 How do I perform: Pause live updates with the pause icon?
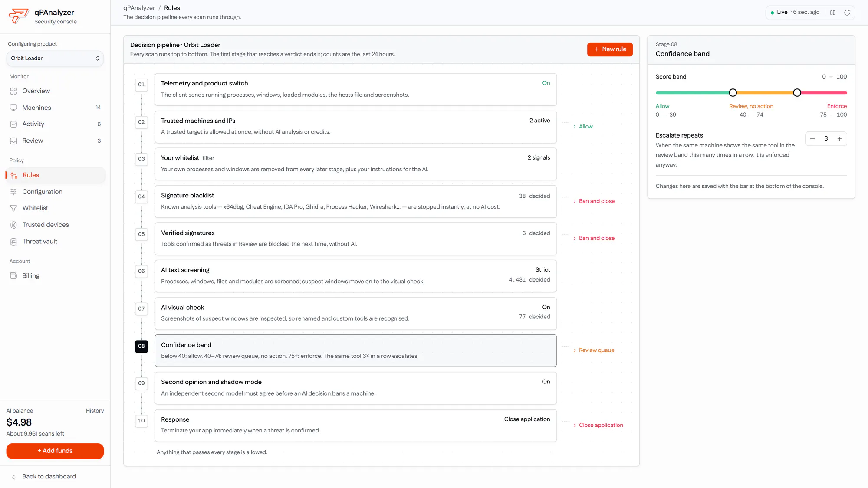click(x=832, y=13)
